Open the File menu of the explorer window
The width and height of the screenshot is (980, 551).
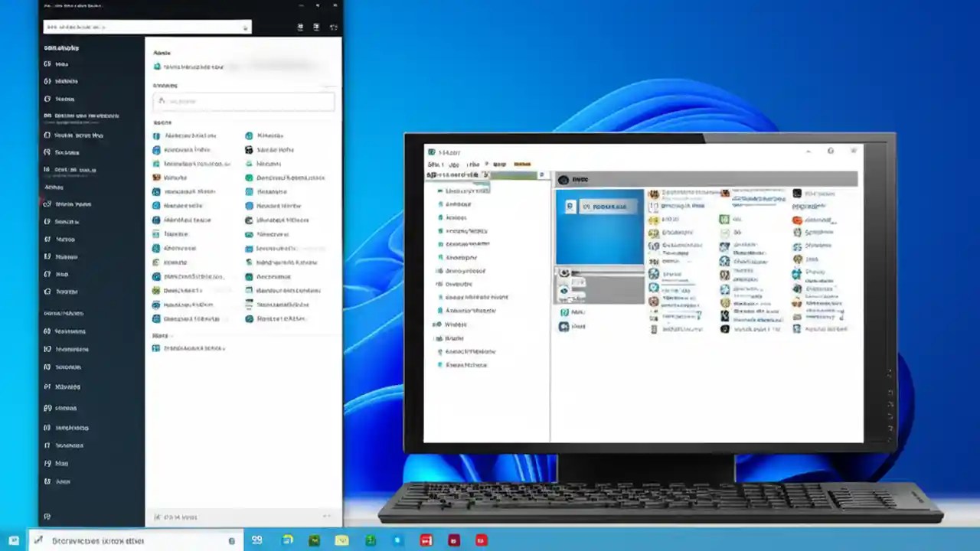coord(431,165)
